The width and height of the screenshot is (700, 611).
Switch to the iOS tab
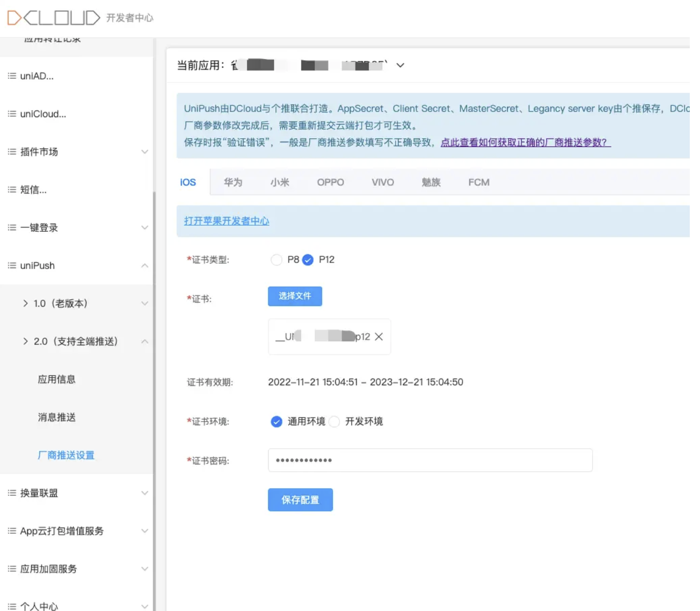click(188, 182)
